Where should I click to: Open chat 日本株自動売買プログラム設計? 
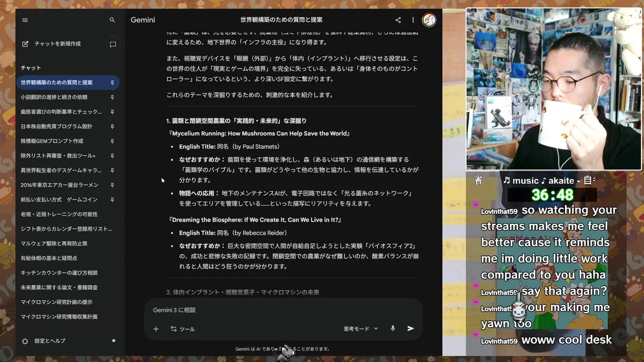coord(67,126)
